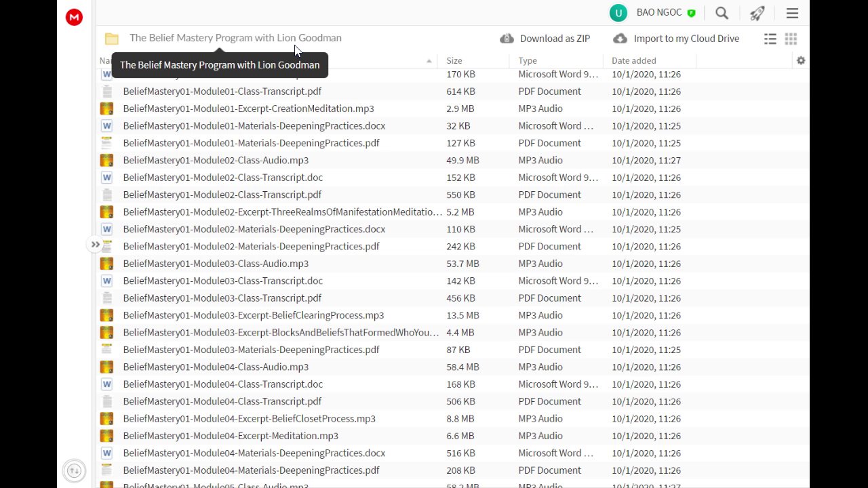Click the MP3 icon for ThreeRealmsOfManifestation file
The image size is (868, 488).
(106, 212)
